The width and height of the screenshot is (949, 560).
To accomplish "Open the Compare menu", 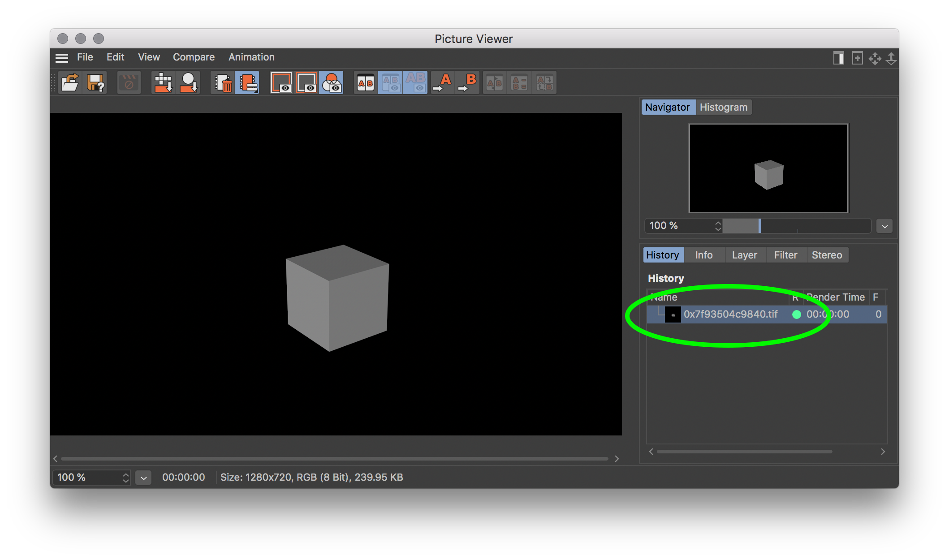I will coord(194,57).
